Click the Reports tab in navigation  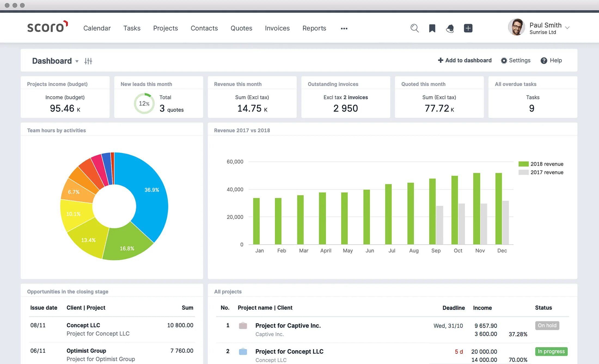(314, 28)
